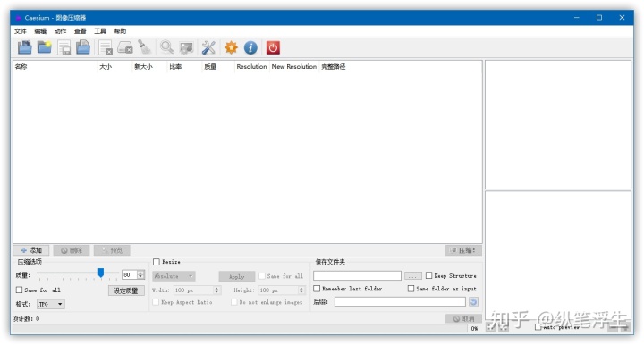This screenshot has height=345, width=644.
Task: Click the ... browse folder button
Action: click(x=412, y=276)
